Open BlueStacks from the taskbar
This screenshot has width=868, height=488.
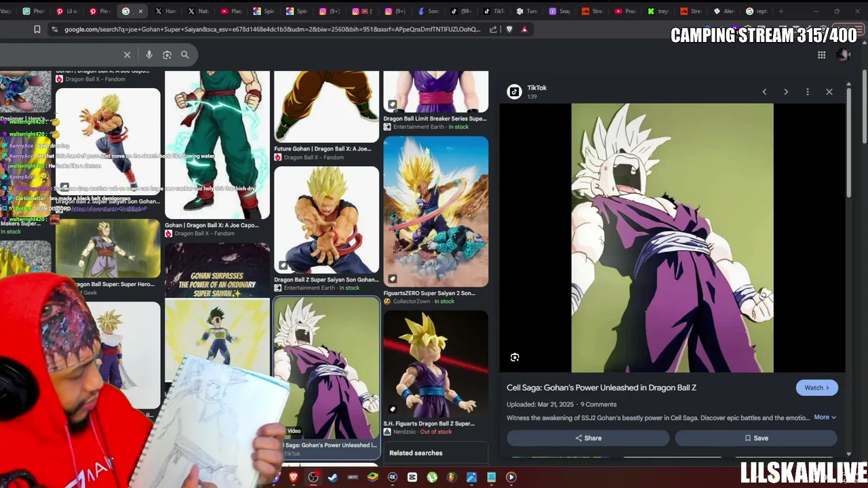[372, 477]
